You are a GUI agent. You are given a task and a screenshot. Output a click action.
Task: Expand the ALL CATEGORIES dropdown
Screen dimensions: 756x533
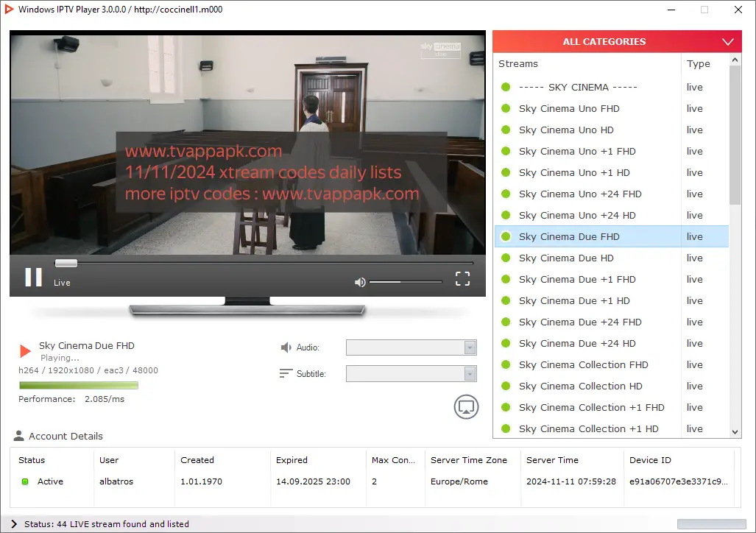[x=617, y=41]
